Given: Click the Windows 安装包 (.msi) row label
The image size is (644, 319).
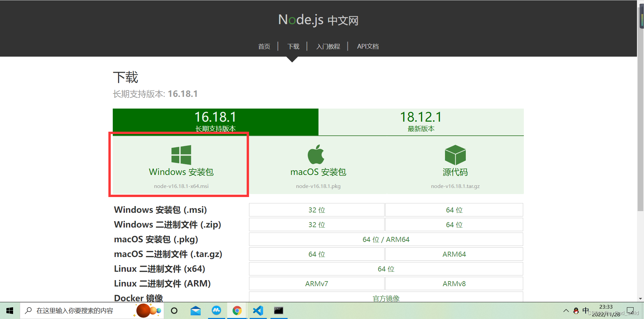Looking at the screenshot, I should click(x=160, y=210).
